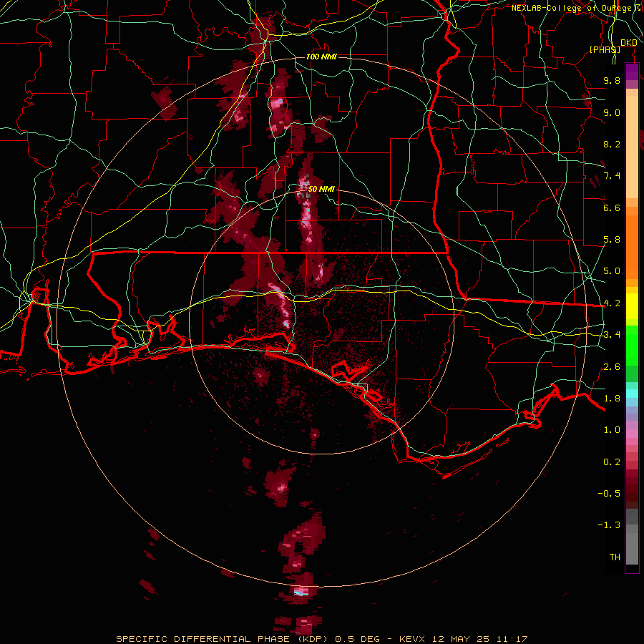Click the 1.8 scale value
644x644 pixels.
click(x=612, y=399)
